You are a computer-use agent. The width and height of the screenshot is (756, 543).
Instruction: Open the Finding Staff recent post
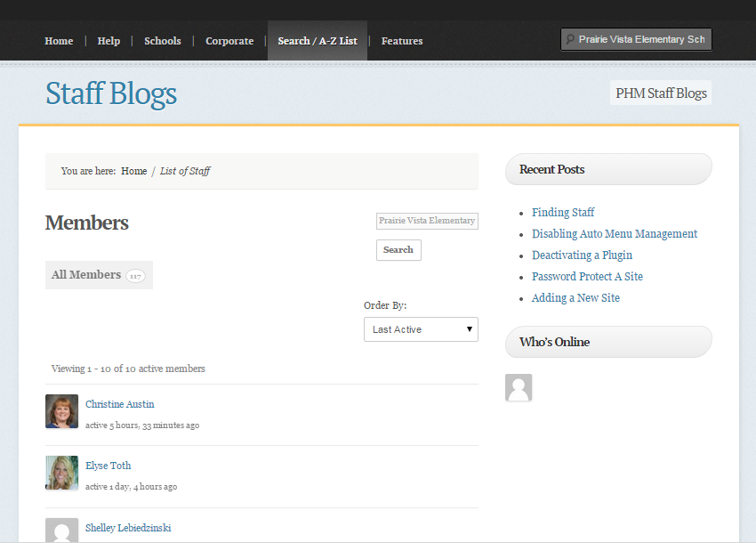click(563, 213)
